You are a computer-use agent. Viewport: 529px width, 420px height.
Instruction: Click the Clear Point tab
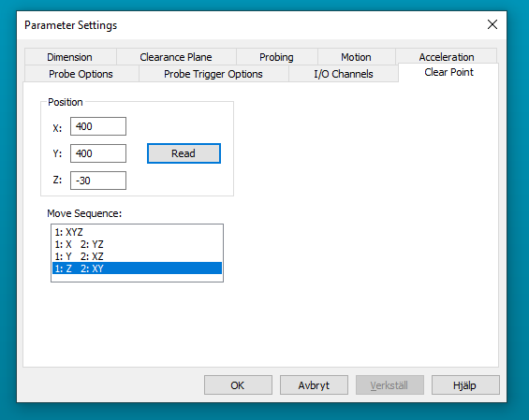[x=448, y=72]
